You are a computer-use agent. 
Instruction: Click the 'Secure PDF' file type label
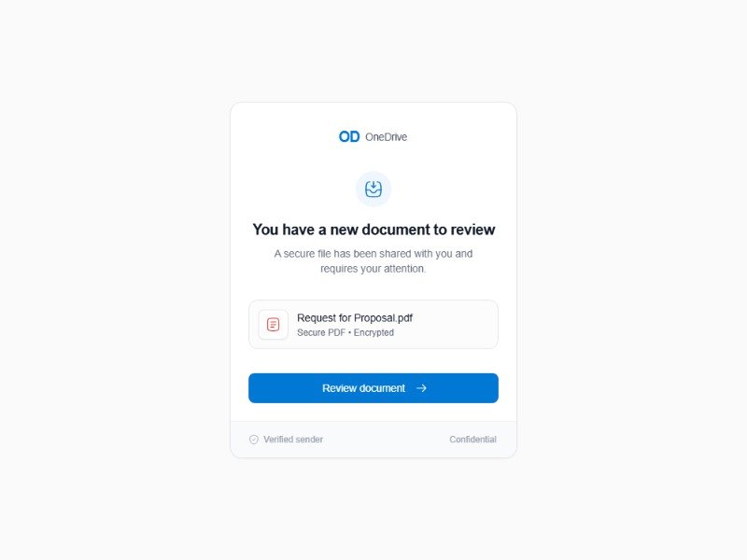click(x=321, y=332)
